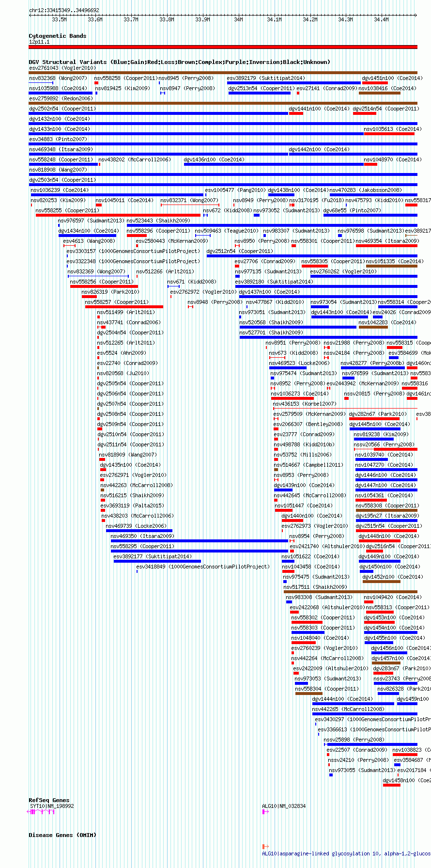Click the 34M ruler tick label
Screen dimensions: 431x868
pos(238,19)
